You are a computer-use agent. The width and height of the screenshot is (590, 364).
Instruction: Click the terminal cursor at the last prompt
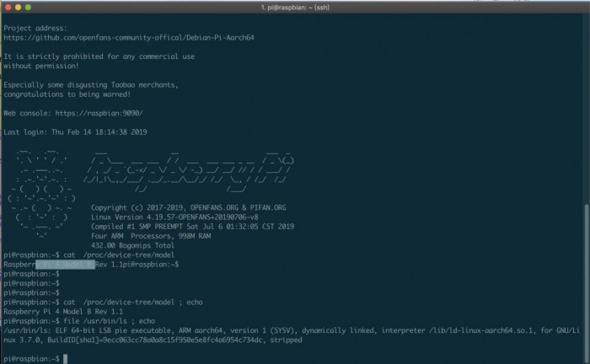[65, 359]
